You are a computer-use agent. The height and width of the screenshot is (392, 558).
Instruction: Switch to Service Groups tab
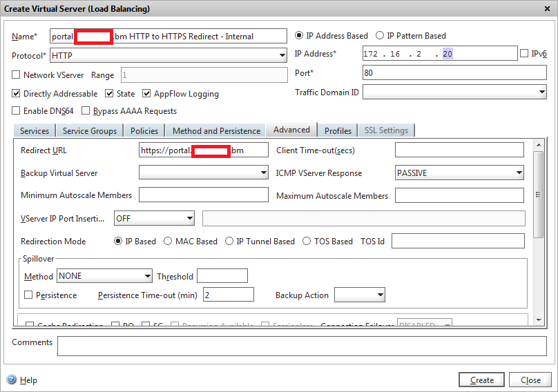pos(90,130)
